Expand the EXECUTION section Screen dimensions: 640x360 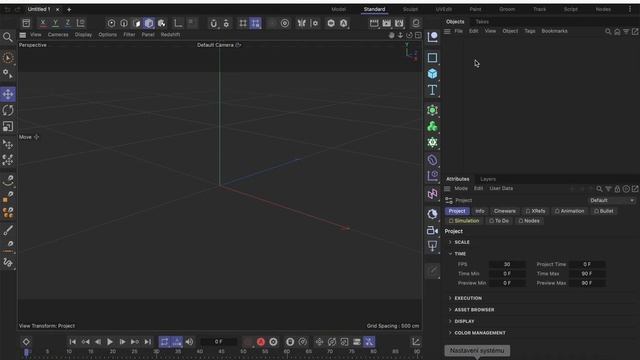coord(450,298)
